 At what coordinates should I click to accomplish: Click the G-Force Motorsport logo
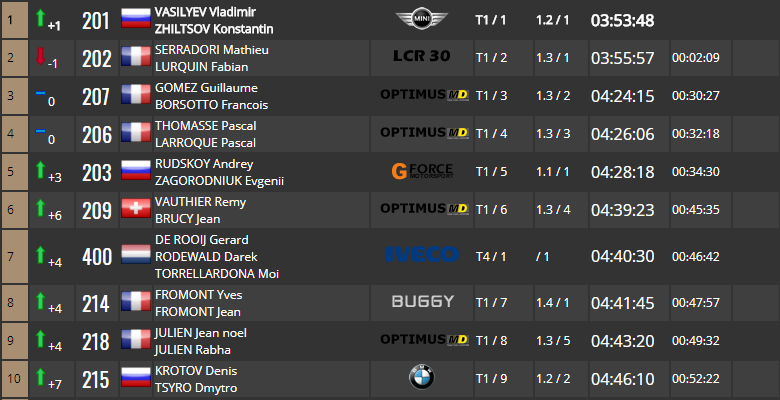(x=422, y=171)
